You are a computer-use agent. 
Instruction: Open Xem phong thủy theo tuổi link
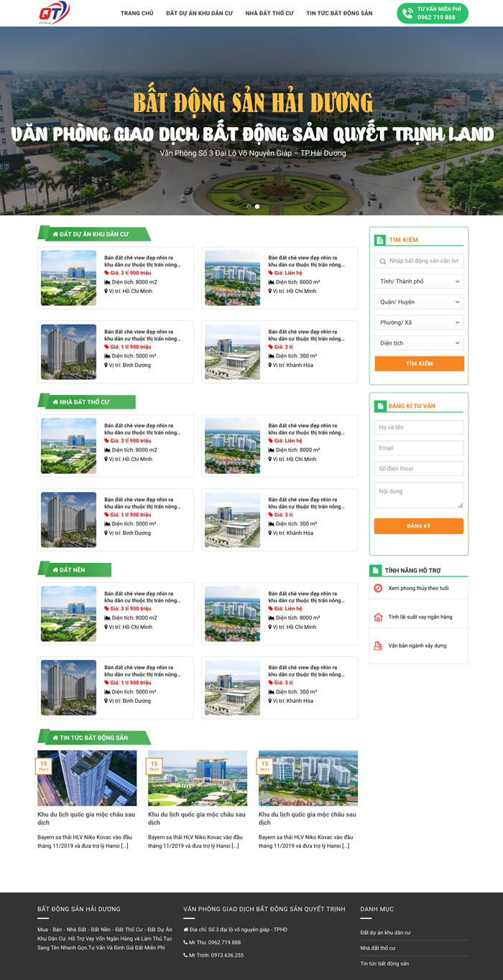pyautogui.click(x=418, y=588)
